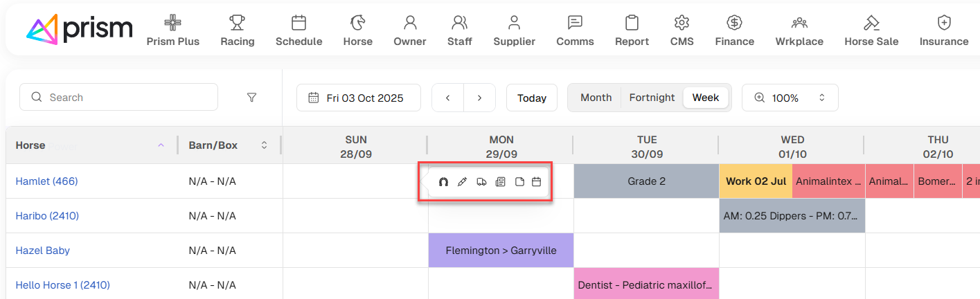Screen dimensions: 980x299
Task: Open the filter funnel icon
Action: pyautogui.click(x=252, y=98)
